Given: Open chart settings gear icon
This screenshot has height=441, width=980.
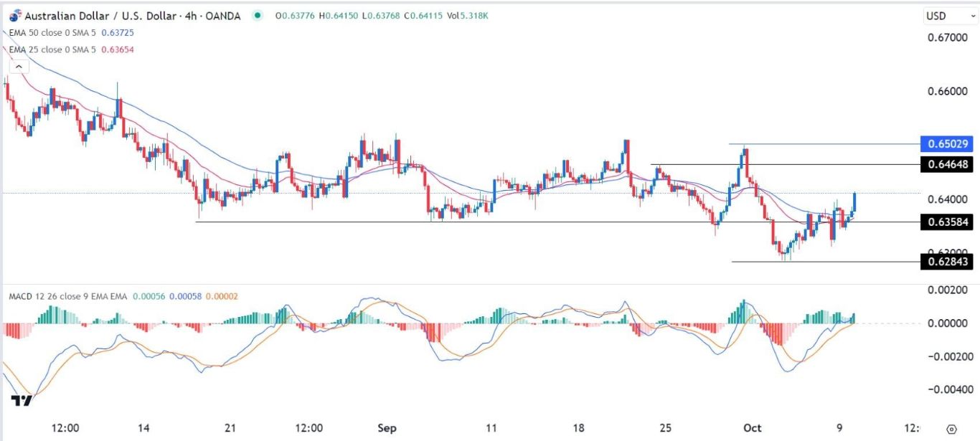Looking at the screenshot, I should 951,429.
